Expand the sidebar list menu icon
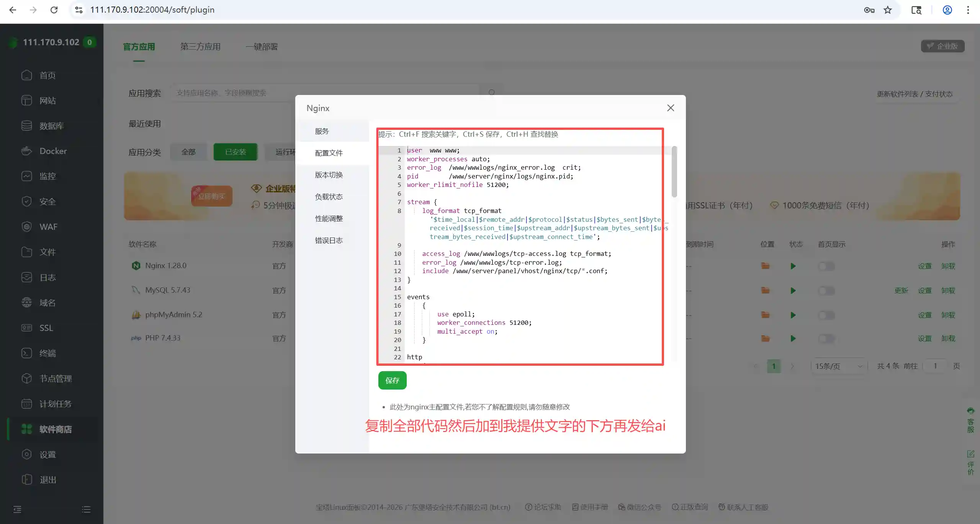 [86, 509]
